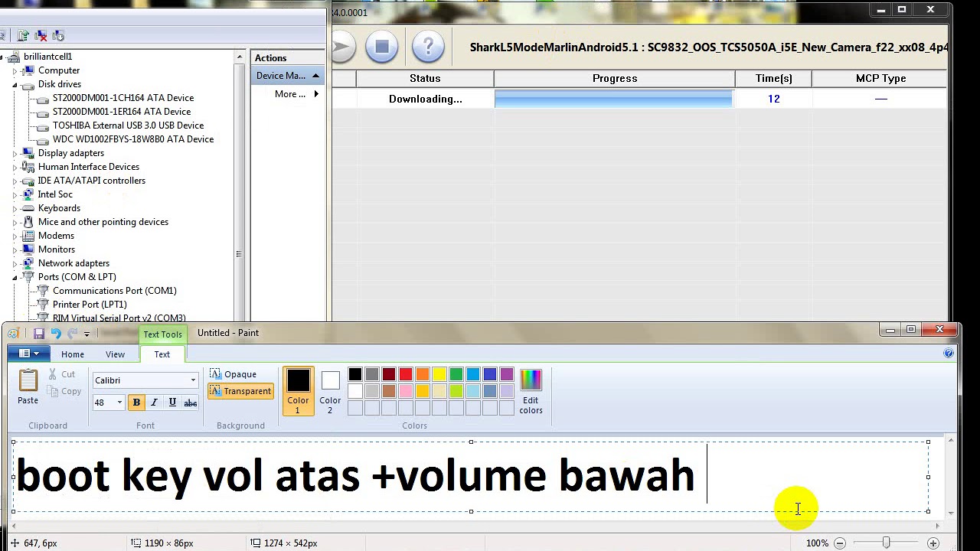
Task: Click Cut in the Clipboard group
Action: 61,374
